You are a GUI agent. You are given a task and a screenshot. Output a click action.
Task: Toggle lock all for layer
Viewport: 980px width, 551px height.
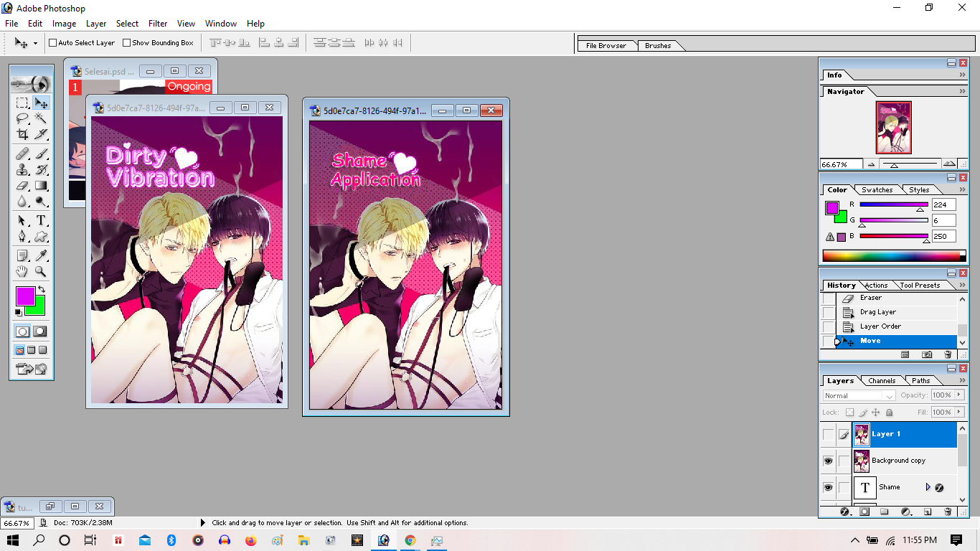click(x=890, y=413)
